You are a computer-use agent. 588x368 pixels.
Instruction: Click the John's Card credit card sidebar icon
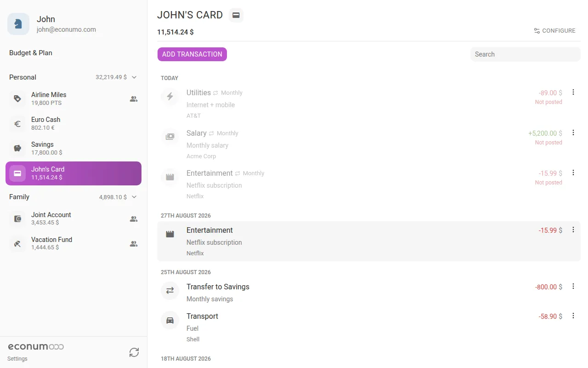(17, 173)
